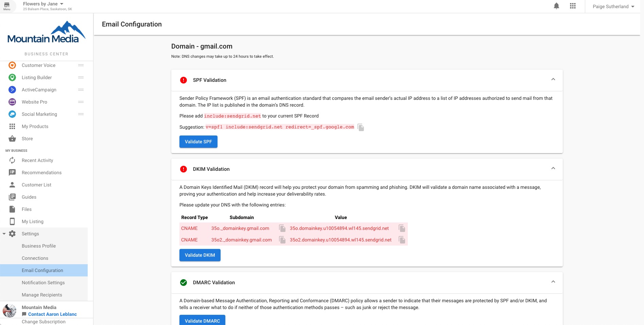Open the Contact Aaron Leblanc link
644x325 pixels.
pyautogui.click(x=52, y=314)
